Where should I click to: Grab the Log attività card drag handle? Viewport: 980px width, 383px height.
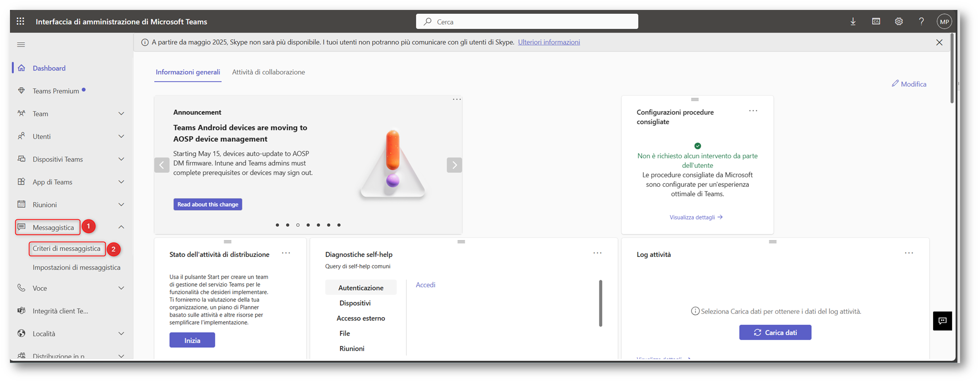(773, 242)
